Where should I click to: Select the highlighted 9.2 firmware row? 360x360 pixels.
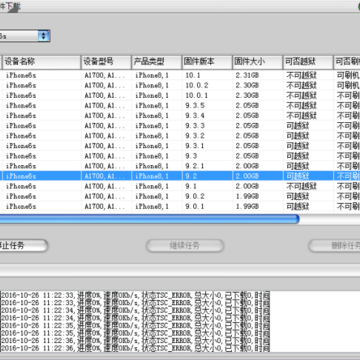[180, 176]
